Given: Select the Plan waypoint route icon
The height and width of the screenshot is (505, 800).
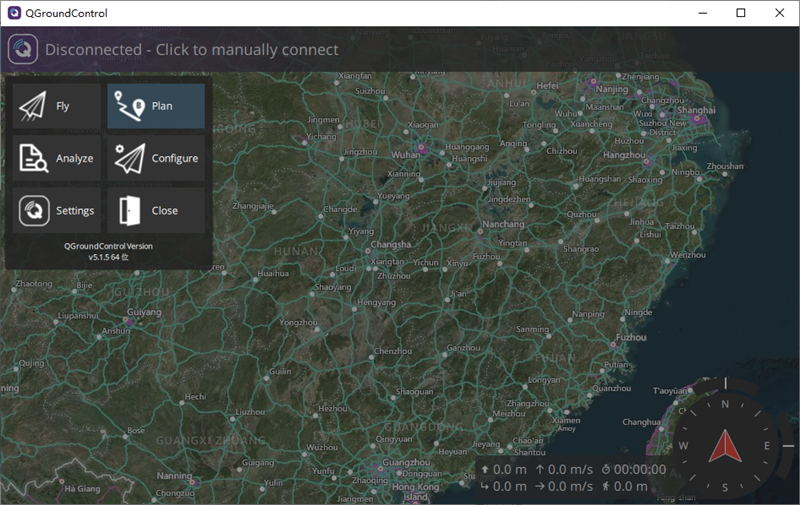Looking at the screenshot, I should 129,106.
